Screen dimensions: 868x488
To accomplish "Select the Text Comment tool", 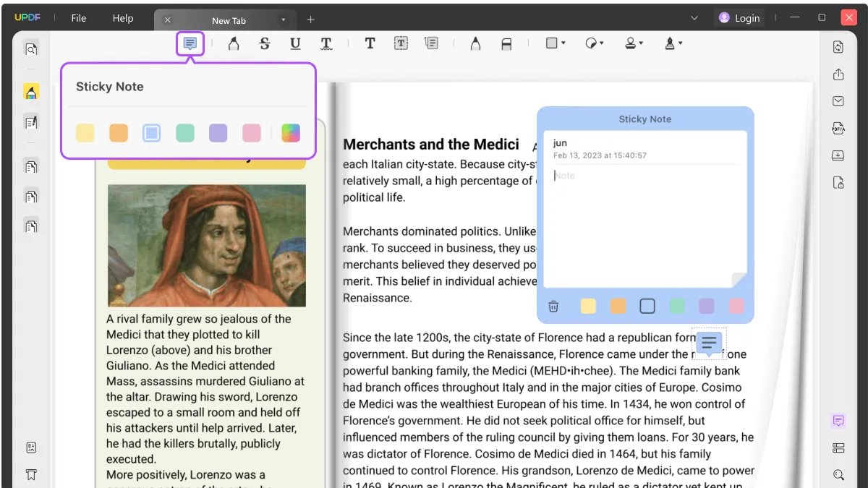I will (x=370, y=43).
